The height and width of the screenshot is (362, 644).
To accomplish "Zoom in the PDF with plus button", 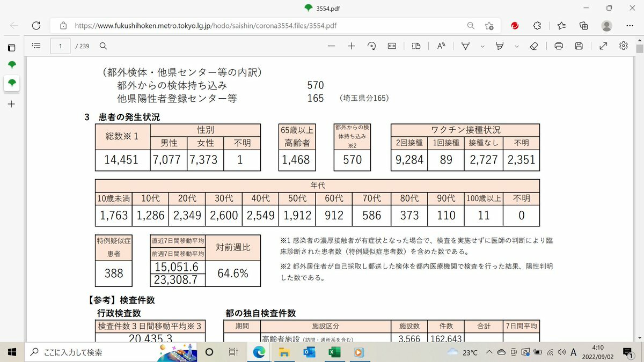I will (352, 46).
